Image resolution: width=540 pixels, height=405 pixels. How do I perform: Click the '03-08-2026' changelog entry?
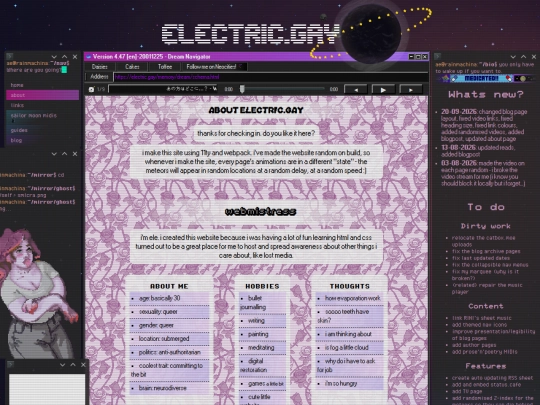pyautogui.click(x=483, y=173)
